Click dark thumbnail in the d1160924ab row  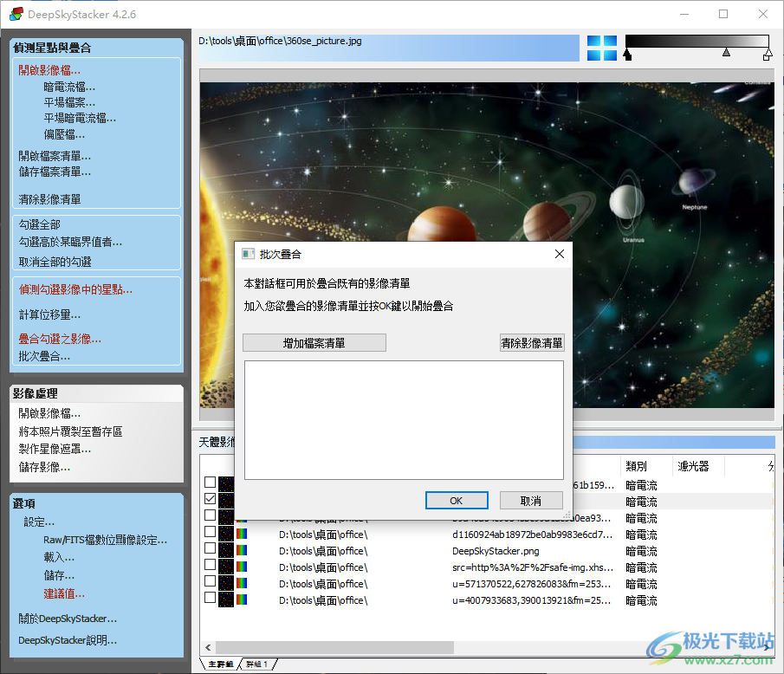tap(226, 534)
